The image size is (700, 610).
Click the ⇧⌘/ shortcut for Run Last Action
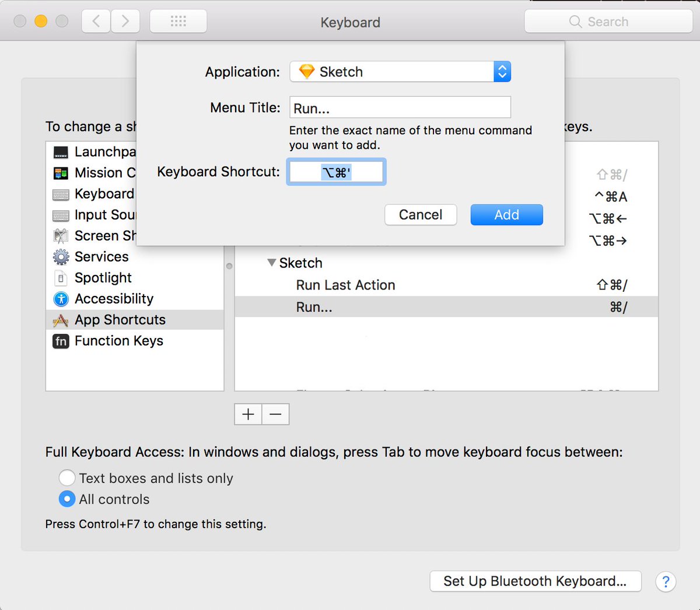click(612, 285)
